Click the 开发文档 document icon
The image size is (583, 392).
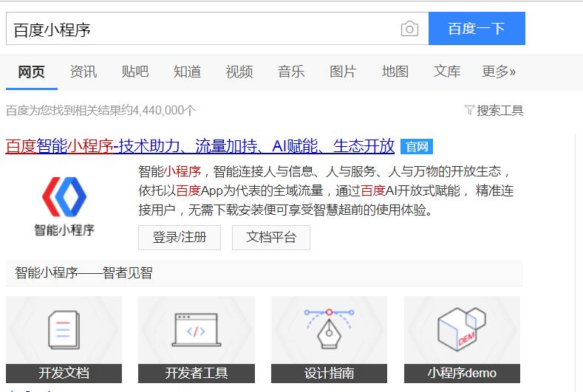tap(64, 330)
